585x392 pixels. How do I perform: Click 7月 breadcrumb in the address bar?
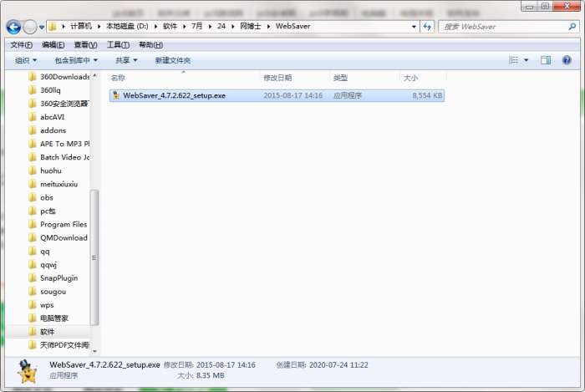tap(197, 26)
